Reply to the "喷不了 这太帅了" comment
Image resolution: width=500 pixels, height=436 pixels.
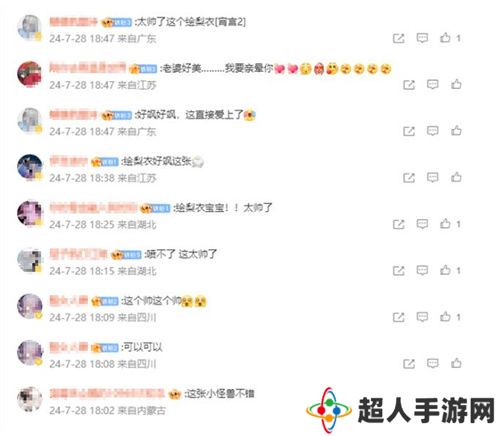(422, 270)
